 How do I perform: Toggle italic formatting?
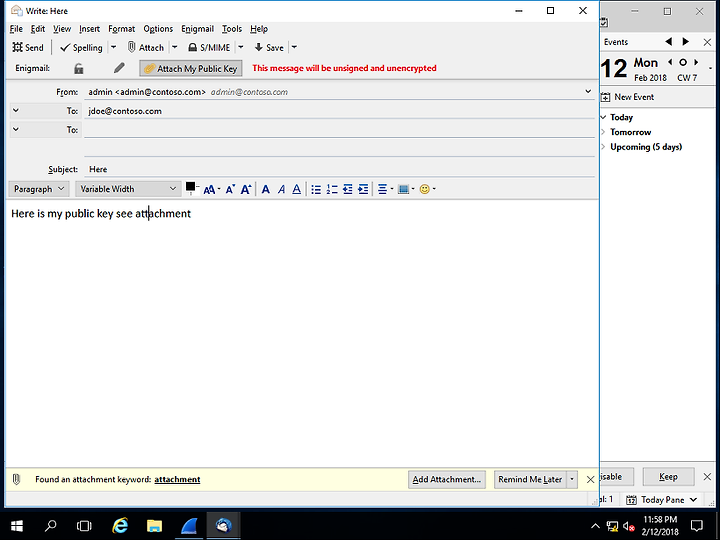click(281, 189)
